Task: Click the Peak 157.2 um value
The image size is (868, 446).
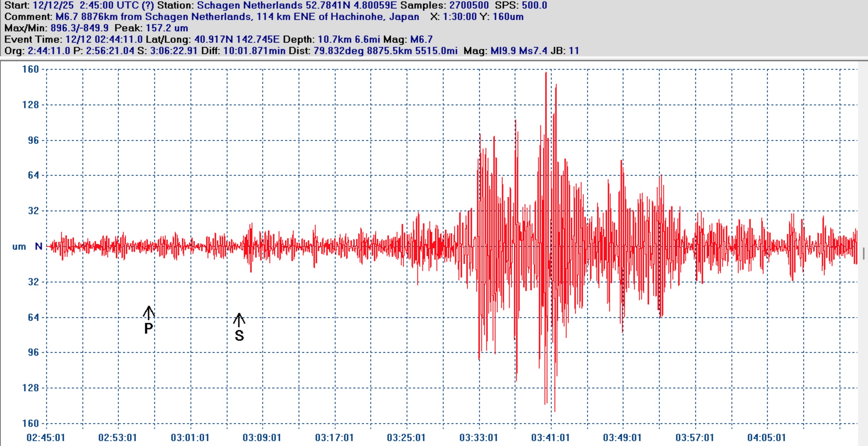Action: pos(167,28)
